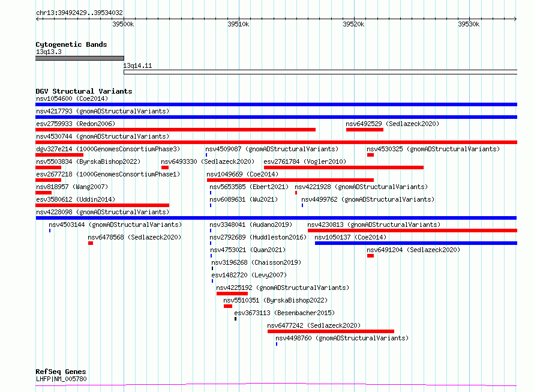This screenshot has width=534, height=392.
Task: Click nsv4225192 gnomAD variant label
Action: tap(283, 288)
